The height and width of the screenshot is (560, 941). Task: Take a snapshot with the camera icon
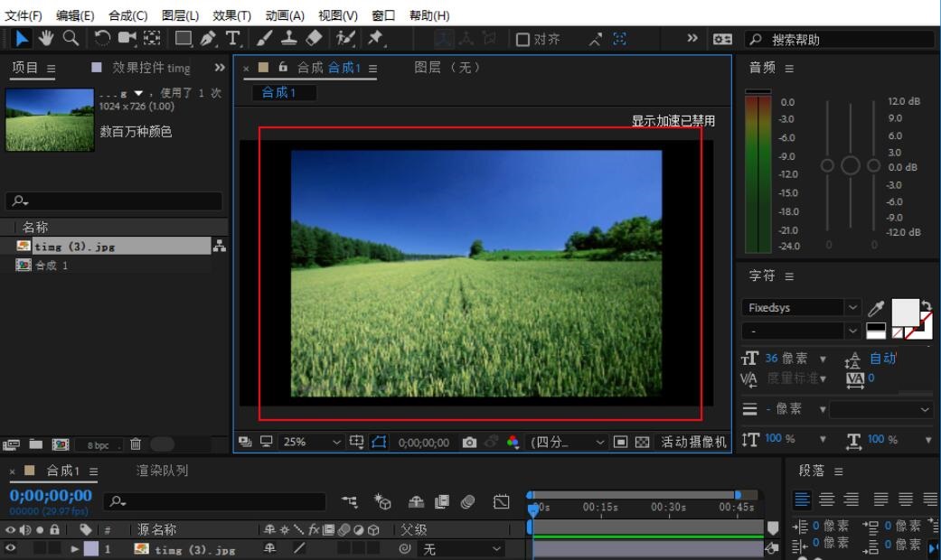tap(469, 442)
